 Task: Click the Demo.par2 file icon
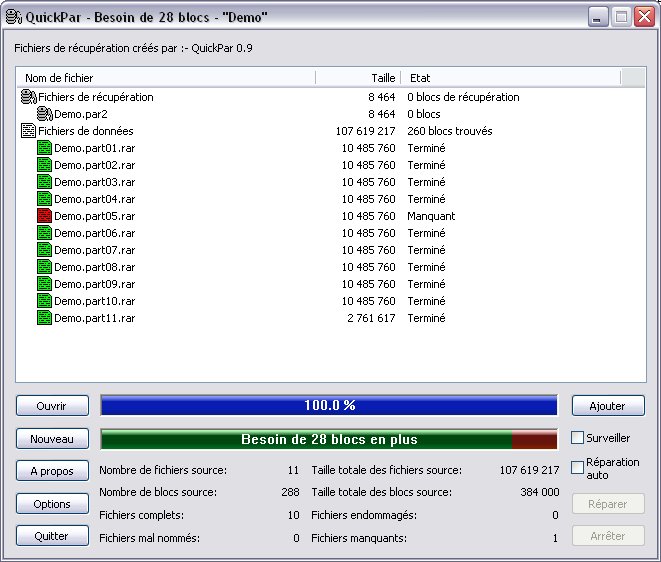[45, 114]
